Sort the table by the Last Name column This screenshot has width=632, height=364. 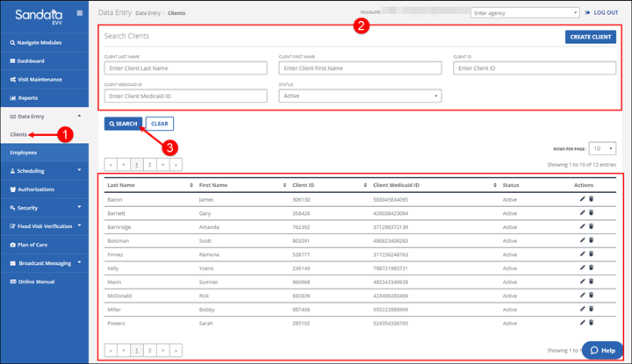point(145,185)
